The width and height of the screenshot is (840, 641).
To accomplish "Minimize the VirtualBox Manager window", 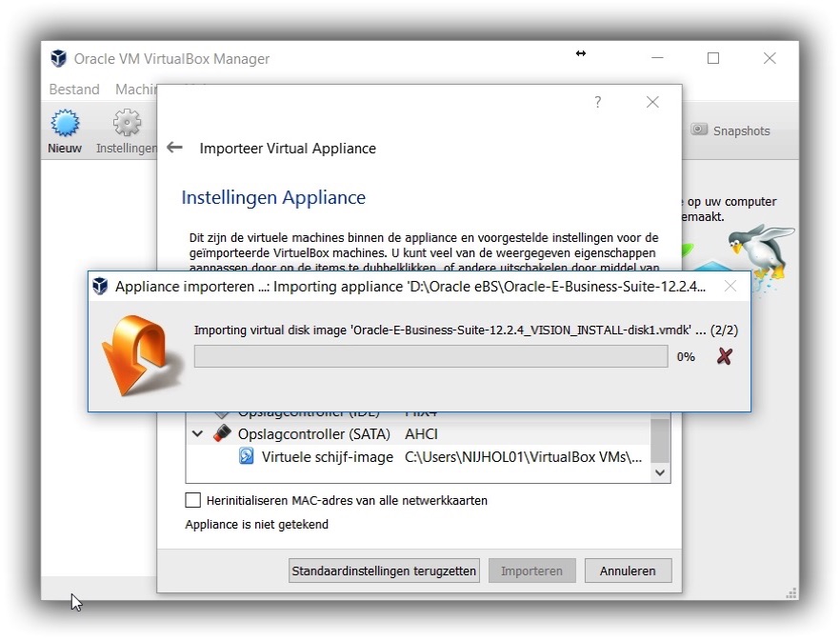I will (x=657, y=58).
